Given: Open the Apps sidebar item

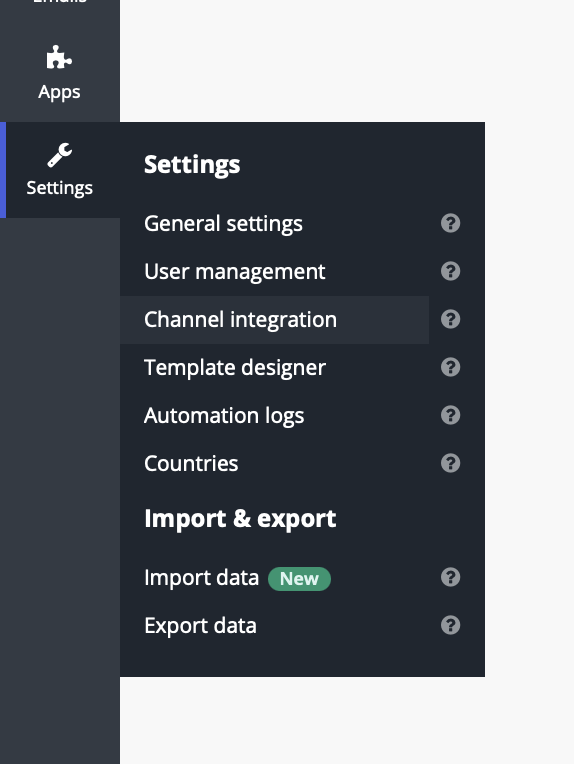Looking at the screenshot, I should point(59,73).
